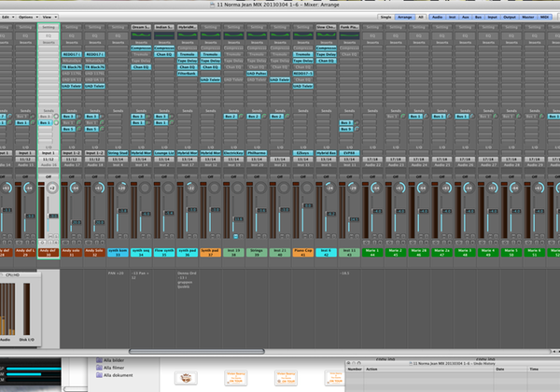Open the EQ curve on Strings 39
Viewport: 560px width, 392px height.
click(257, 35)
